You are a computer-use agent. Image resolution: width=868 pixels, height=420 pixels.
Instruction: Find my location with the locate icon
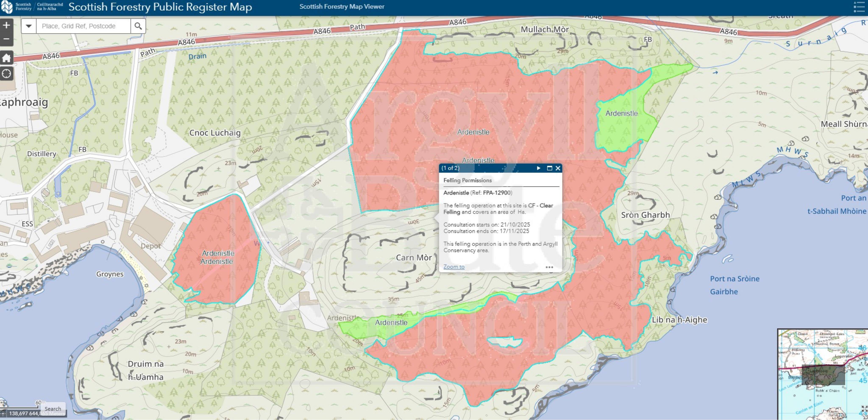[6, 74]
